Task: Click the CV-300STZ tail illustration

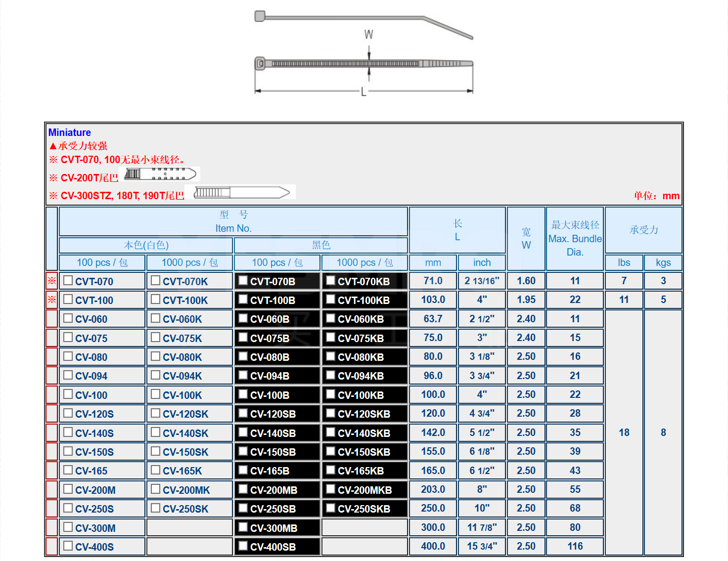Action: point(241,192)
